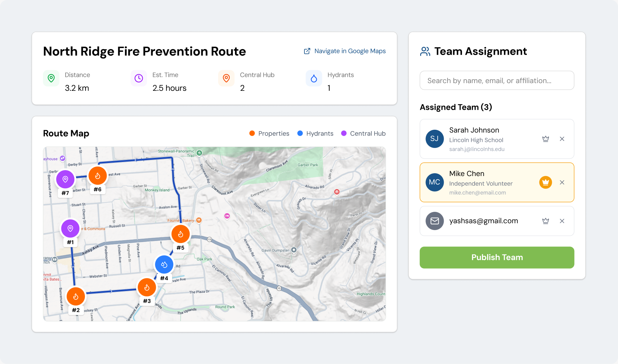Focus the team member search field
Viewport: 618px width, 364px height.
[x=497, y=81]
